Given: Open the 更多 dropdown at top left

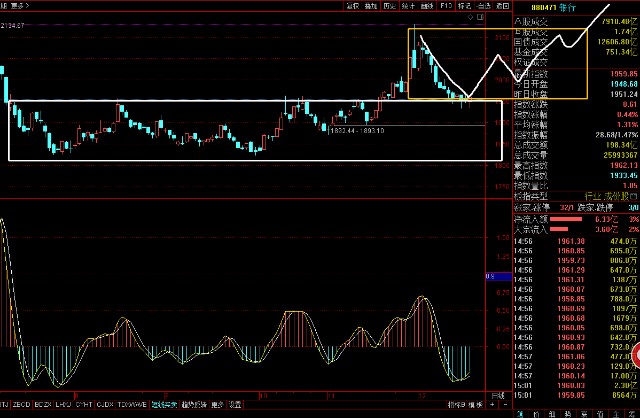Looking at the screenshot, I should 18,5.
